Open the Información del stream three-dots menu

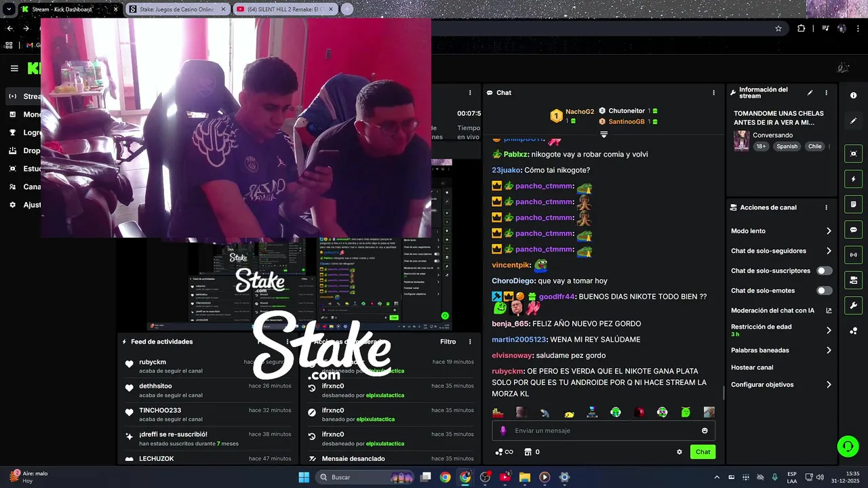[x=826, y=93]
